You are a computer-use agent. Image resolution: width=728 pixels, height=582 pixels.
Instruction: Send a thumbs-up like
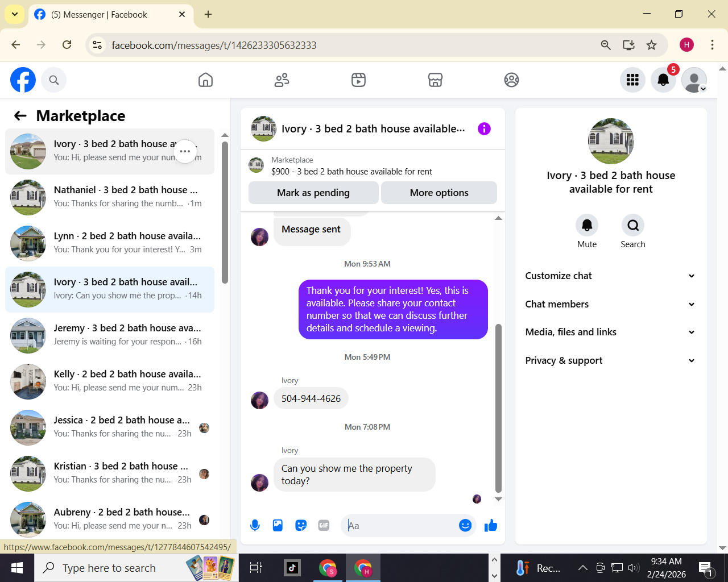pyautogui.click(x=491, y=526)
